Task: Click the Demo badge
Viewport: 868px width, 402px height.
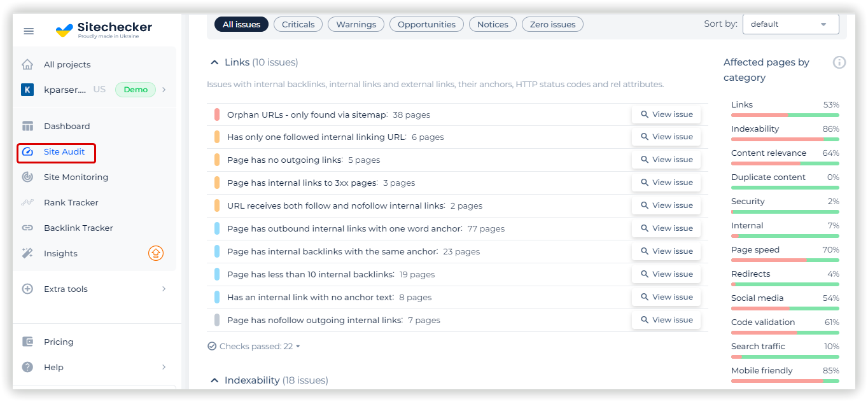Action: coord(136,90)
